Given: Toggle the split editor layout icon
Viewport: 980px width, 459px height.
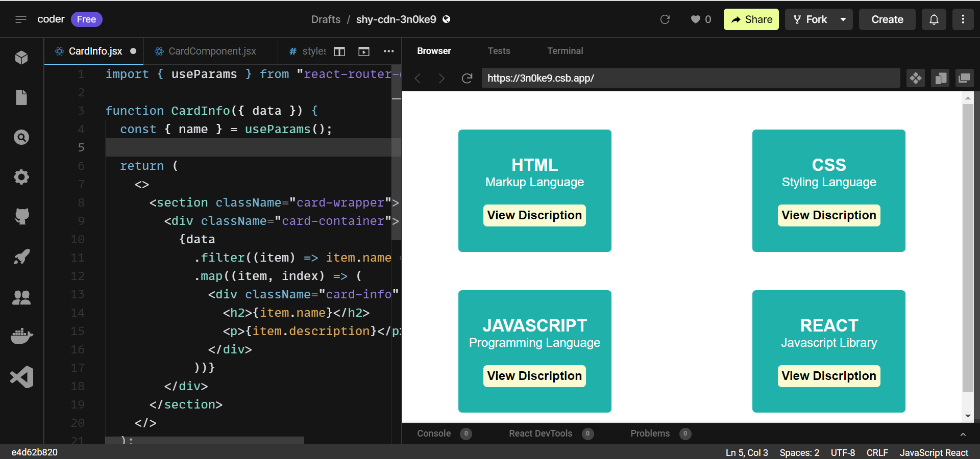Looking at the screenshot, I should [339, 52].
